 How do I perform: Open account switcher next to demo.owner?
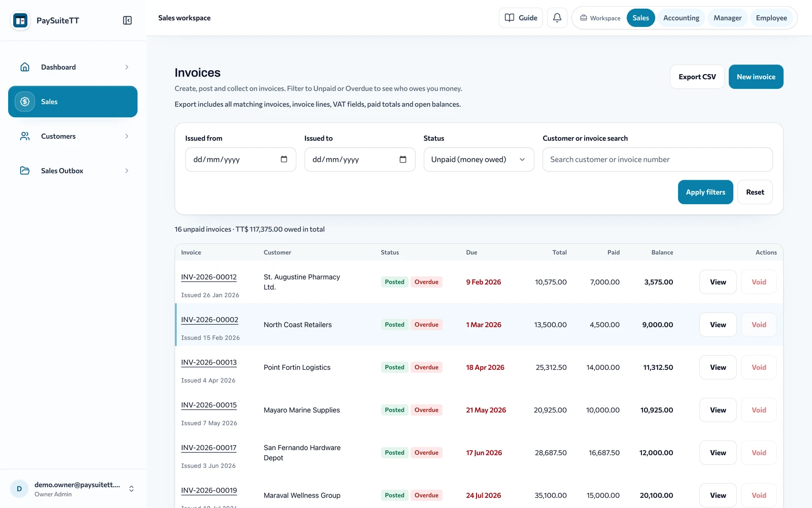coord(131,489)
